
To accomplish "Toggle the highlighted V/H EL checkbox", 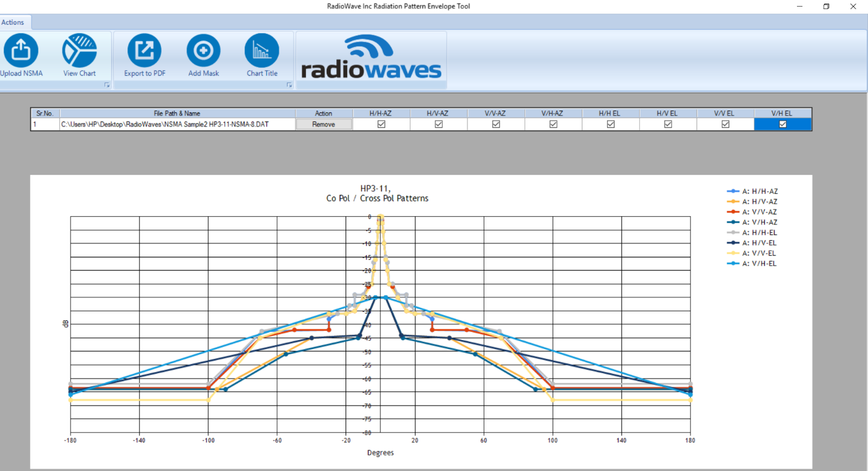I will click(x=782, y=124).
